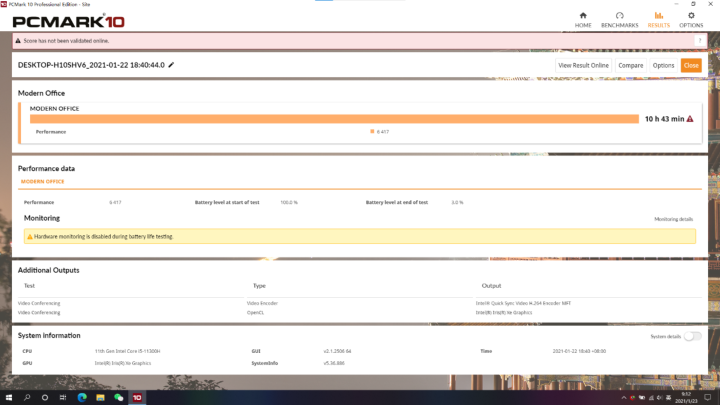The width and height of the screenshot is (720, 405).
Task: Toggle the System details switch
Action: coord(691,336)
